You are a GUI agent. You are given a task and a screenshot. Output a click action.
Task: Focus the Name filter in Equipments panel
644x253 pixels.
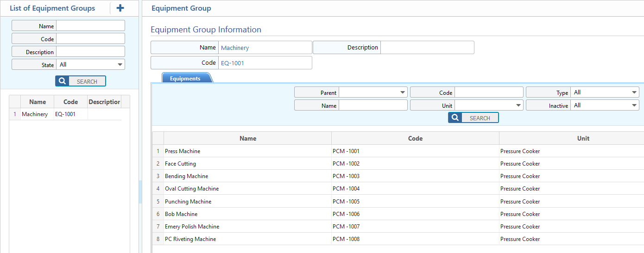[x=373, y=105]
